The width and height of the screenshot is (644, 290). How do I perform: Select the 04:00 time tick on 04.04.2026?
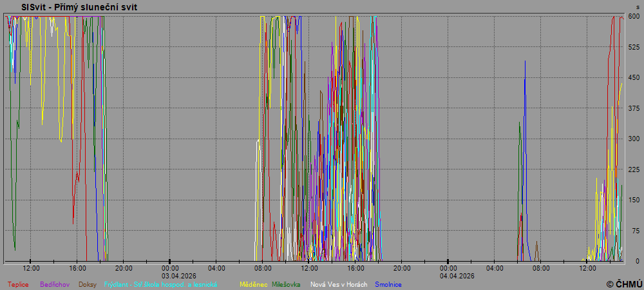[x=495, y=268]
